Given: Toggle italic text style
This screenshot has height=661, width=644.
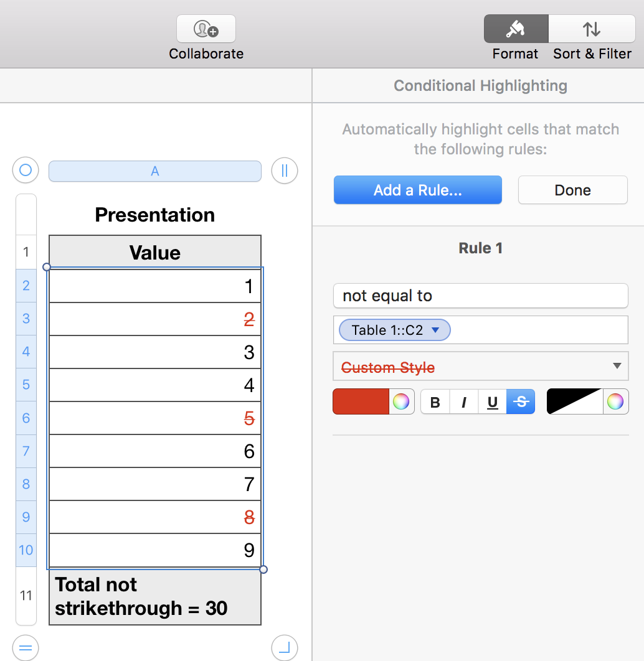Looking at the screenshot, I should [x=464, y=402].
